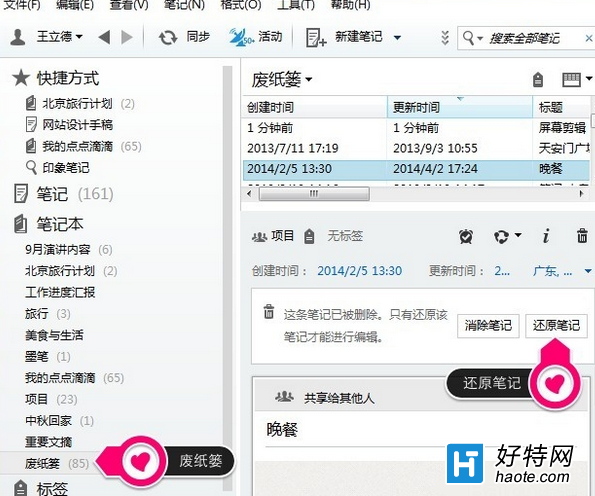The image size is (595, 496).
Task: Open the share icon dropdown
Action: pos(507,236)
